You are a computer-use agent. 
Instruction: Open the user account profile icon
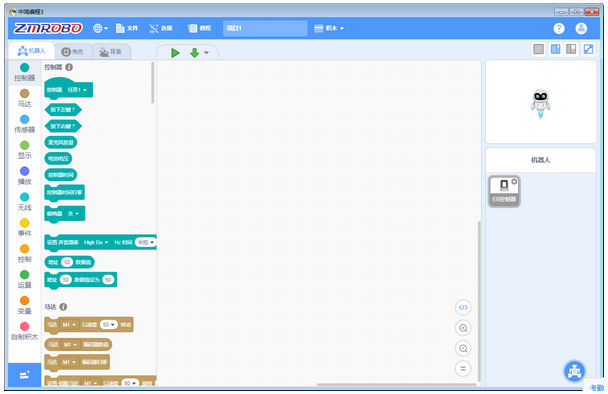click(581, 28)
